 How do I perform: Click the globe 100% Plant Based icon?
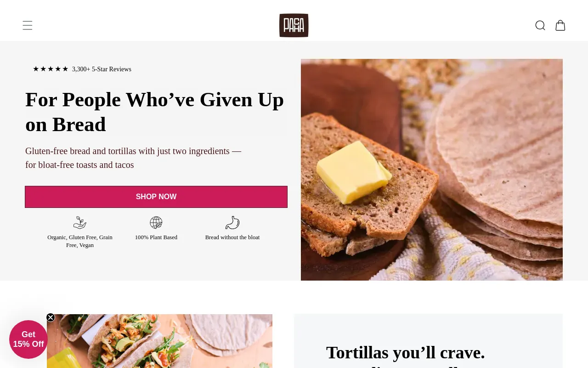[x=156, y=223]
